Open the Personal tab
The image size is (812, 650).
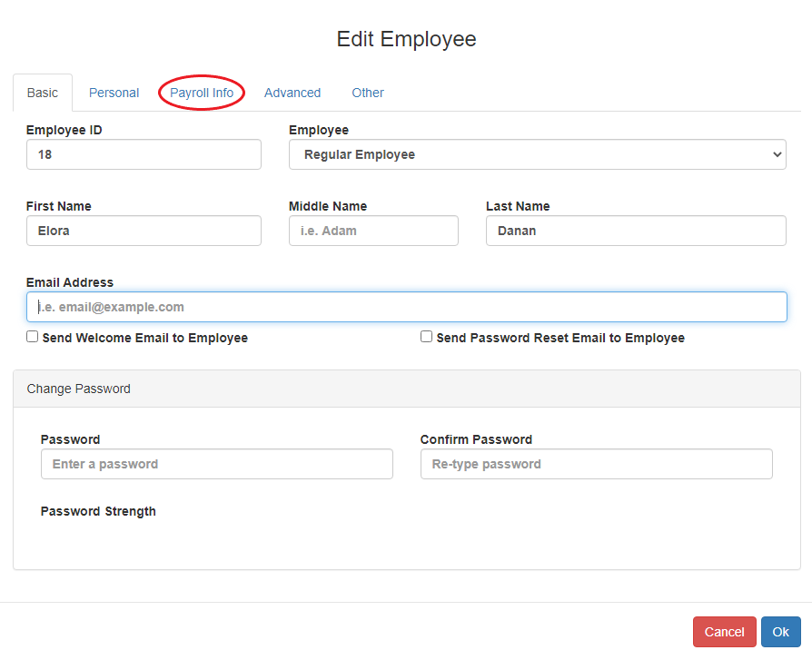(x=114, y=93)
